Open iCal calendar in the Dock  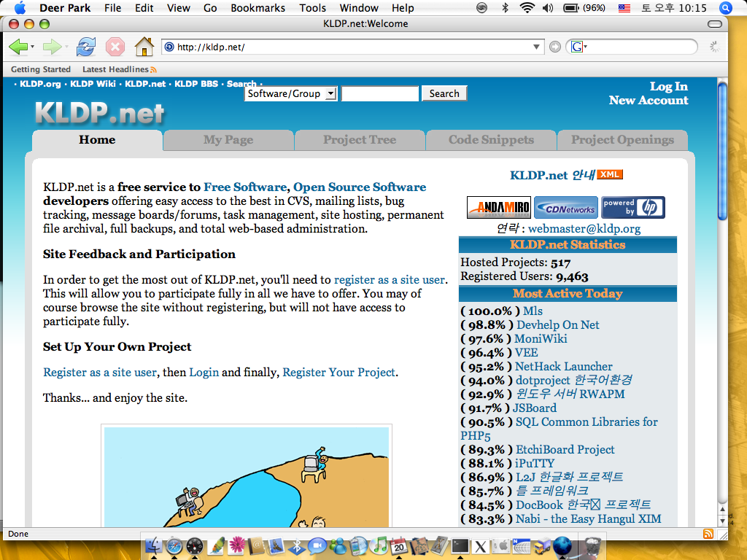click(x=399, y=546)
